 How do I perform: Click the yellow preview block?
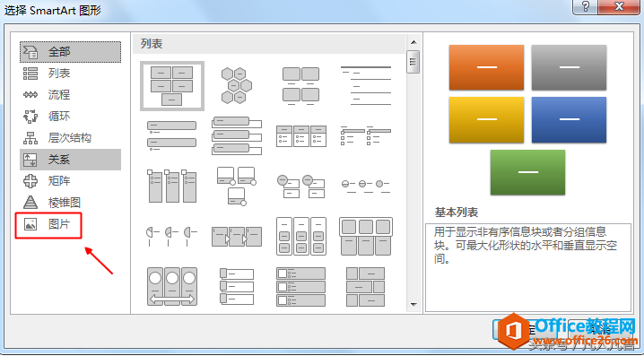point(486,120)
